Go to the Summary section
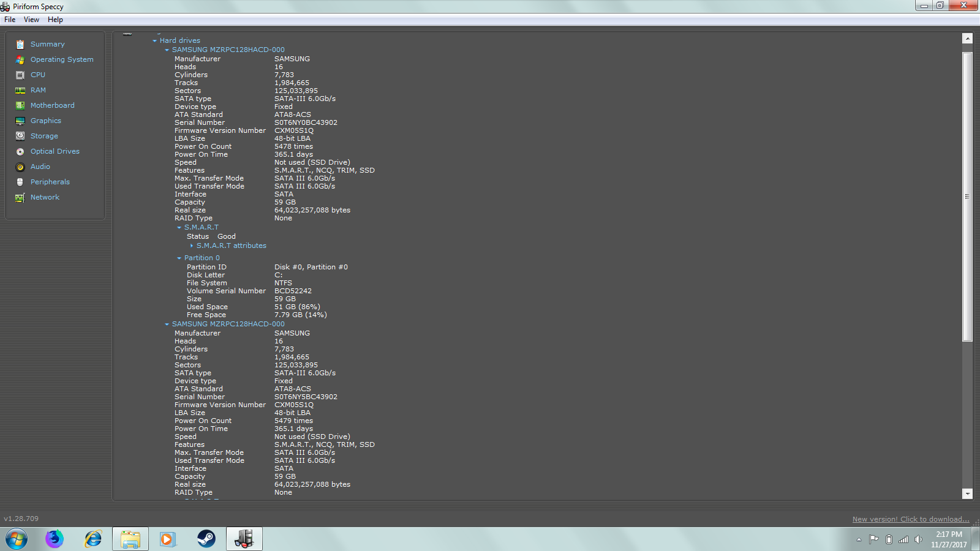The height and width of the screenshot is (551, 980). (48, 44)
